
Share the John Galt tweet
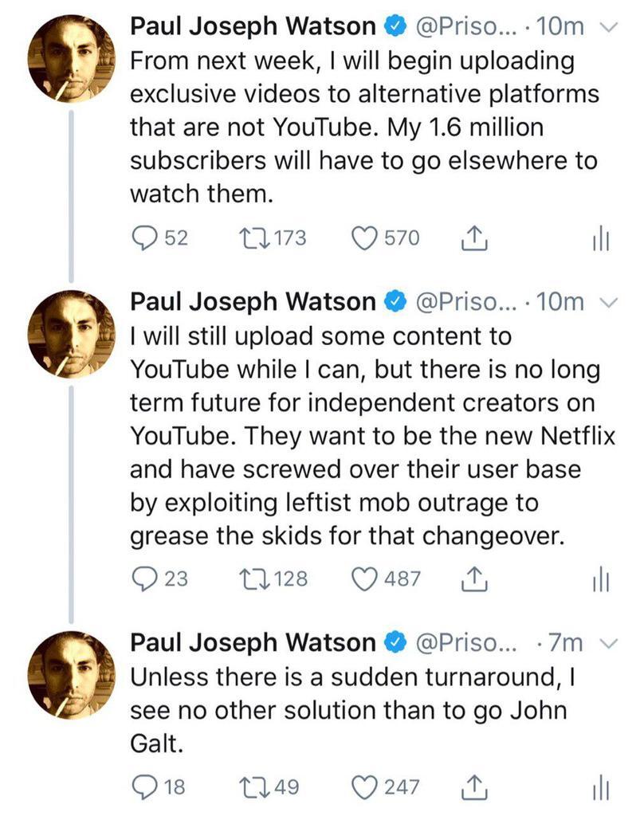pos(474,787)
